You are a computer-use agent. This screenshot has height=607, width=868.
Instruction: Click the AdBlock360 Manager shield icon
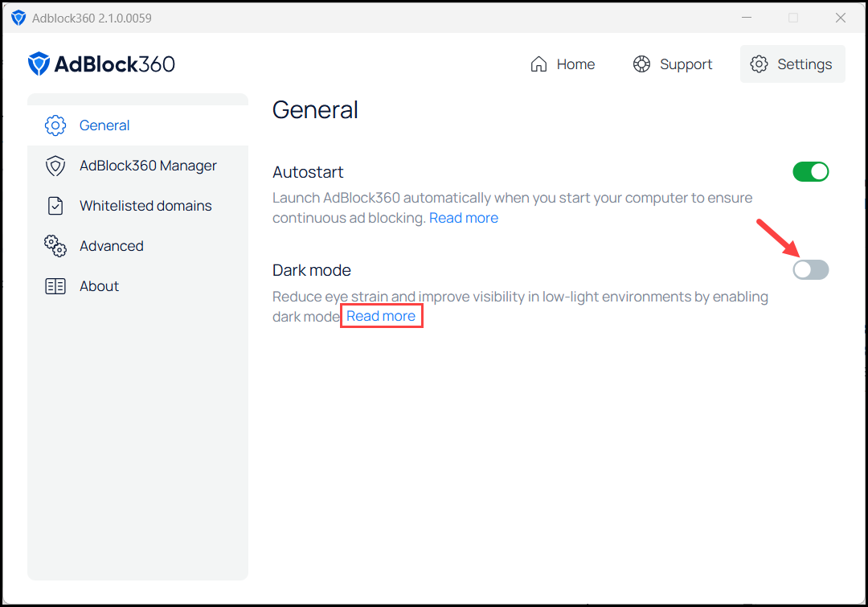55,166
